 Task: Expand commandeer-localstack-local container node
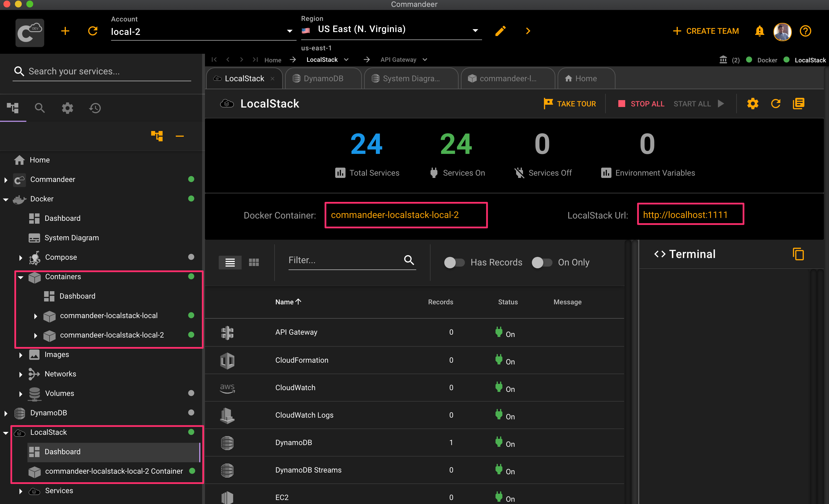coord(35,316)
